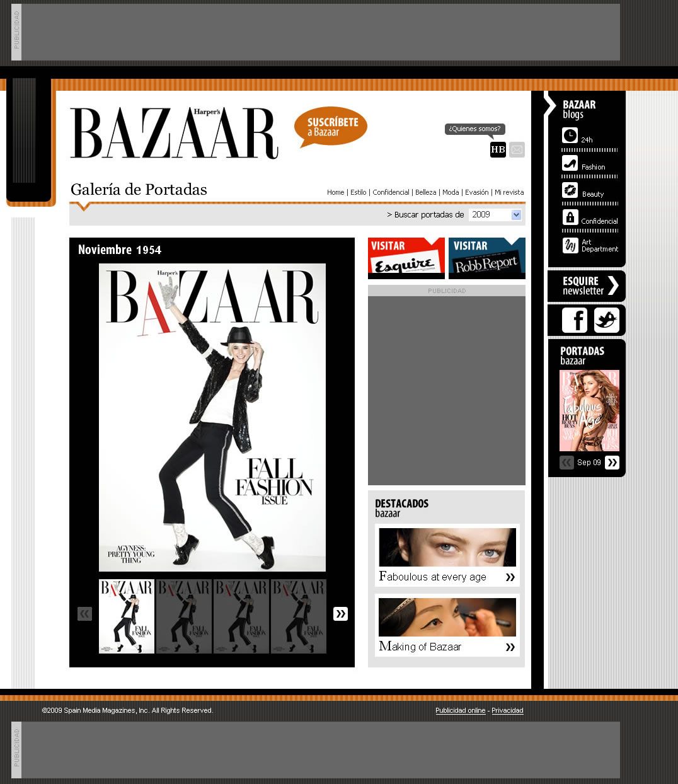Open Making of Bazaar feature image
678x784 pixels.
tap(447, 617)
